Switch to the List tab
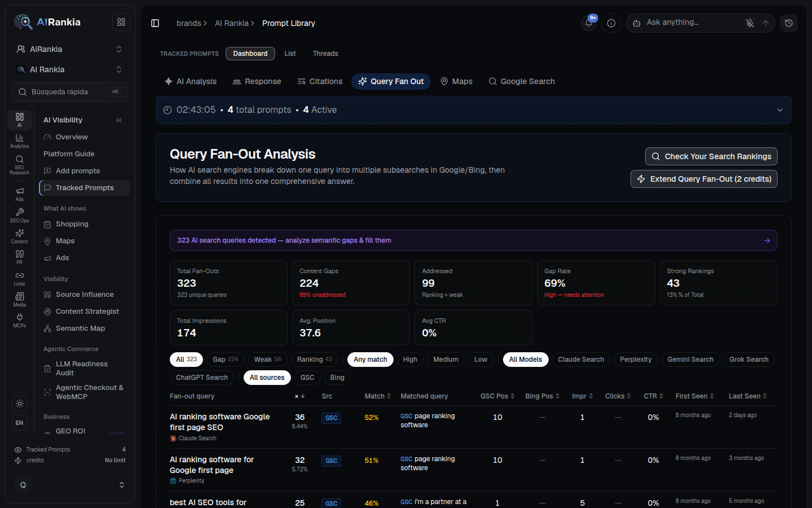Image resolution: width=812 pixels, height=508 pixels. (x=290, y=54)
